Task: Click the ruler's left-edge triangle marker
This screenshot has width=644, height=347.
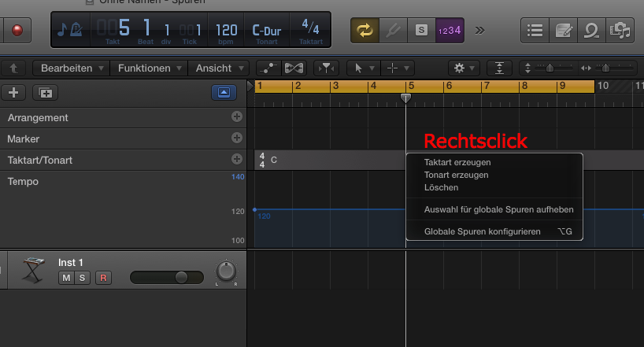Action: pos(250,86)
